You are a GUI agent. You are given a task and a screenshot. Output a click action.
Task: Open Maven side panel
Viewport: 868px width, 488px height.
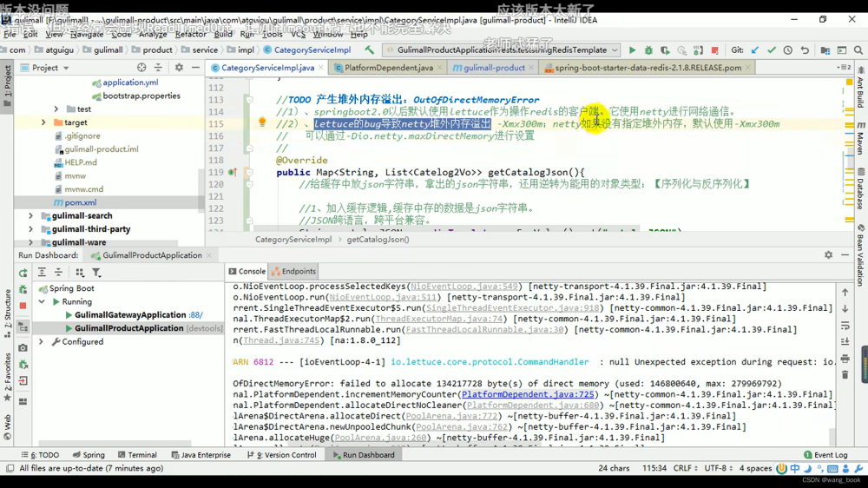click(861, 137)
